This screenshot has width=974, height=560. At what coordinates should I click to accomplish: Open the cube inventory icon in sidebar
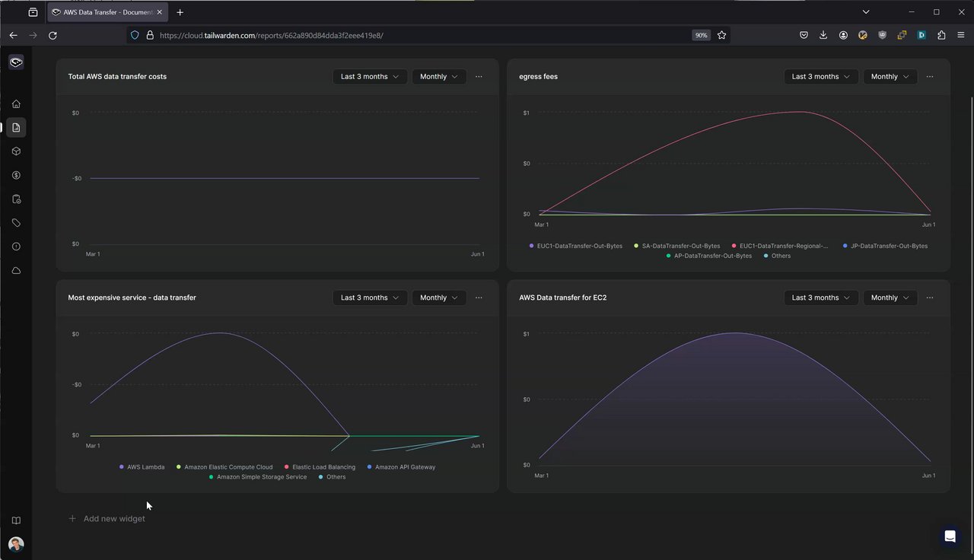tap(16, 151)
